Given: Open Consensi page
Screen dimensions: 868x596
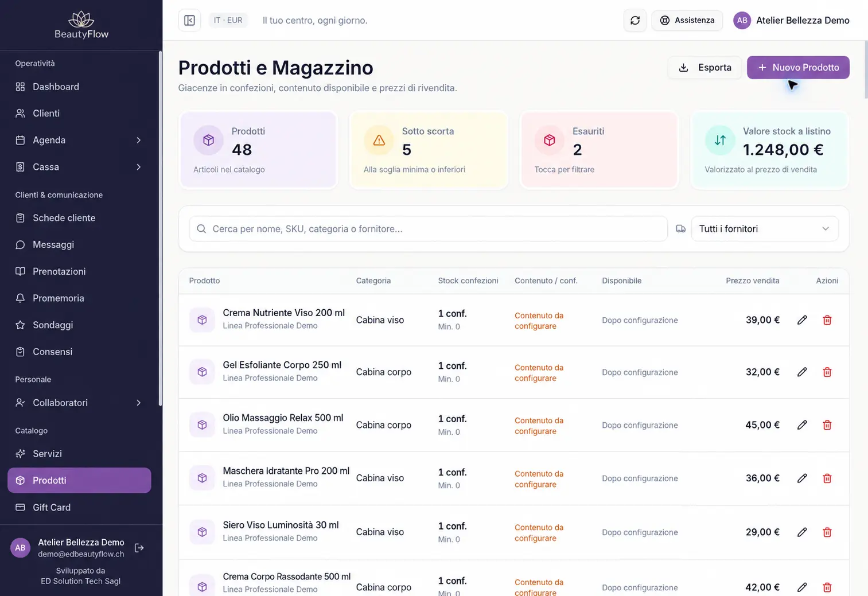Looking at the screenshot, I should tap(79, 352).
